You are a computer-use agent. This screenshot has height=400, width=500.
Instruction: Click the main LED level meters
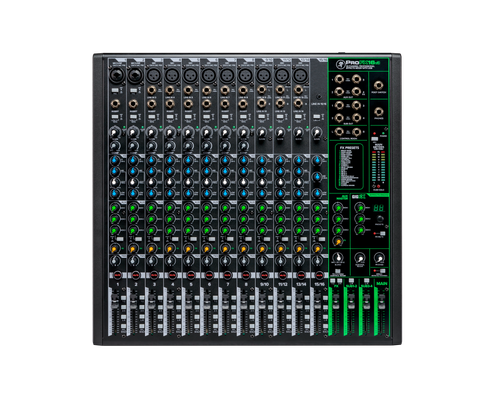pos(378,167)
